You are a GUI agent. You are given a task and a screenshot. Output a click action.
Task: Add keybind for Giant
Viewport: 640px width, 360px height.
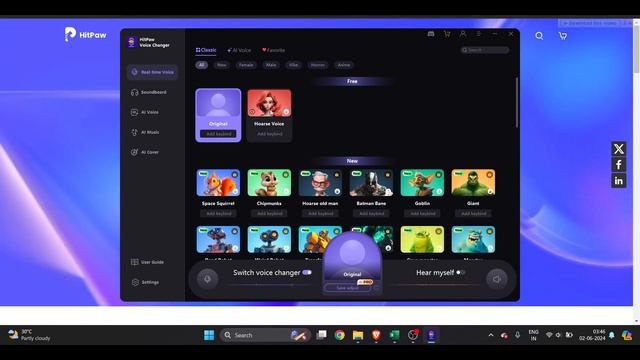(473, 213)
